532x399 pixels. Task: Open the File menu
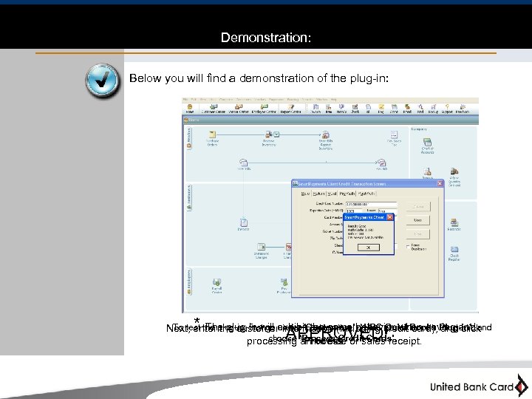pyautogui.click(x=185, y=100)
